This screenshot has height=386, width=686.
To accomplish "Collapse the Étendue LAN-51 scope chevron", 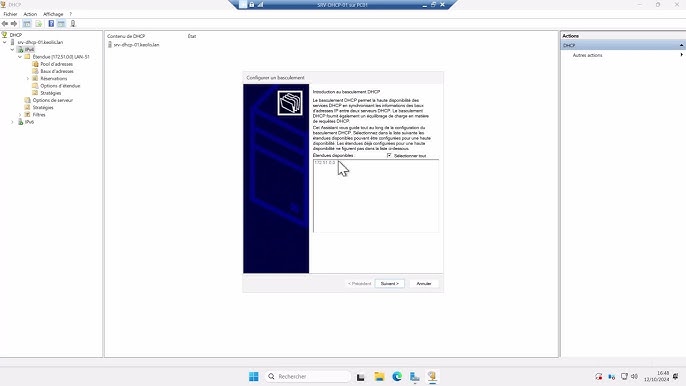I will (x=20, y=57).
